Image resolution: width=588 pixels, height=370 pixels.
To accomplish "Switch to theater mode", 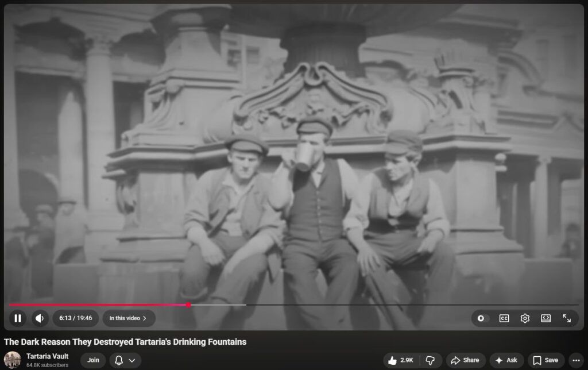I will 546,318.
